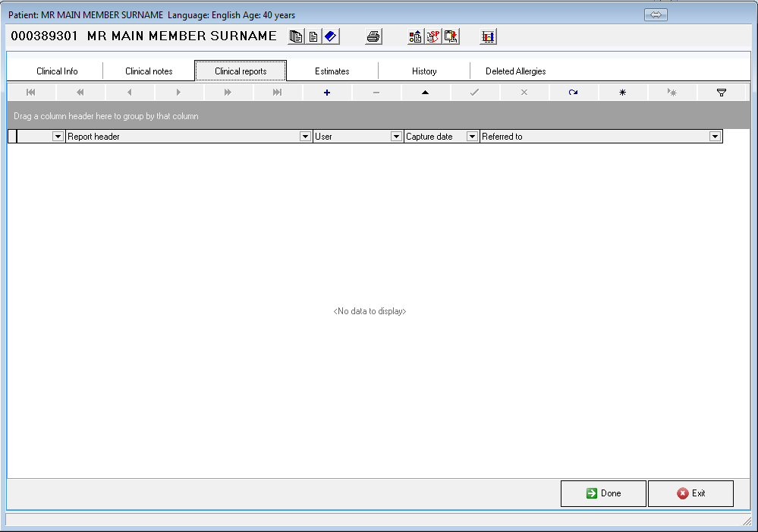758x532 pixels.
Task: Click the printer icon in the toolbar
Action: click(373, 36)
